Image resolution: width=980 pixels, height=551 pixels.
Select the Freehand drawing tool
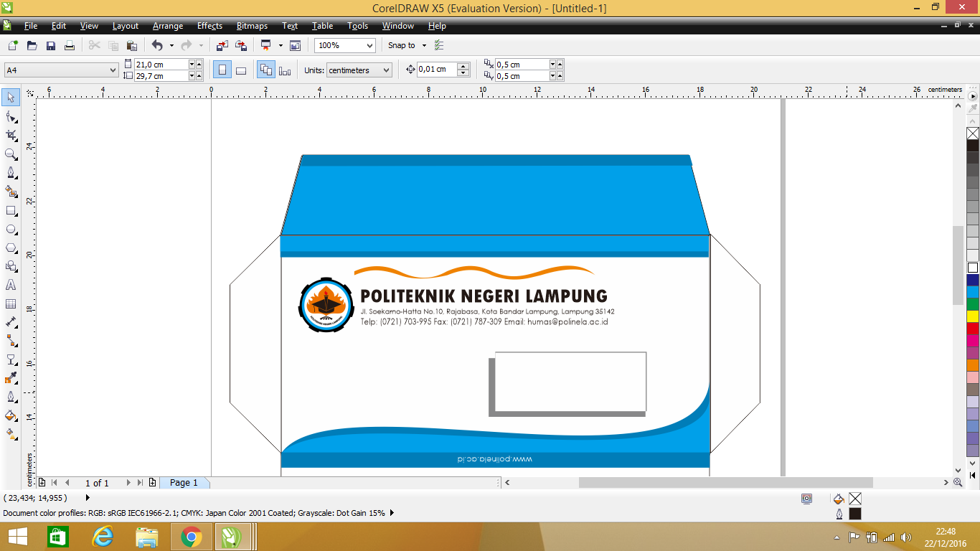tap(11, 173)
